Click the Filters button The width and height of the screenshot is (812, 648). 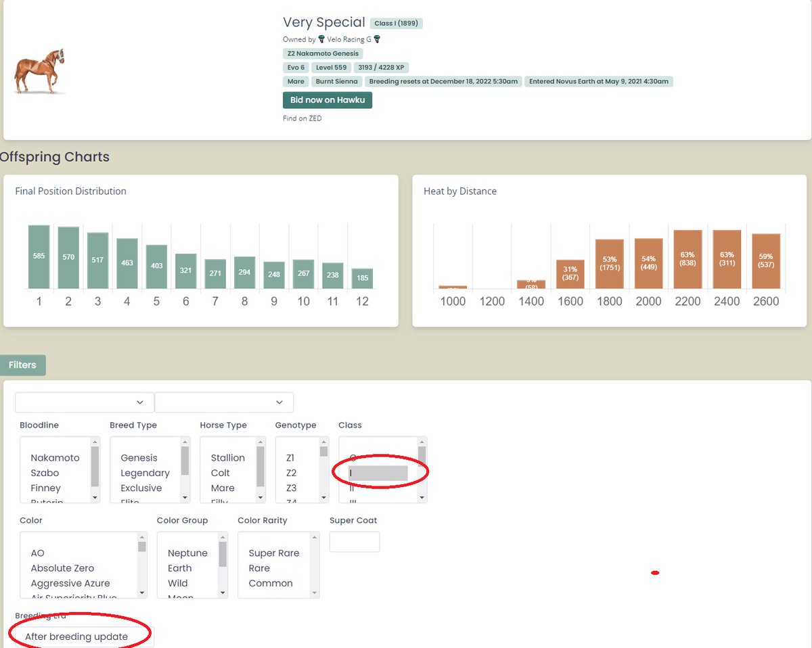click(x=22, y=365)
